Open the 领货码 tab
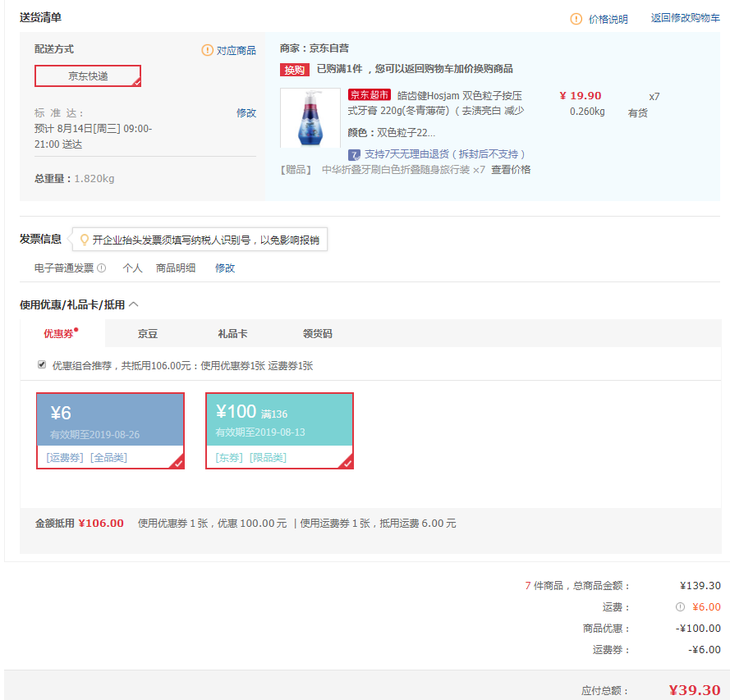This screenshot has height=700, width=730. [318, 333]
